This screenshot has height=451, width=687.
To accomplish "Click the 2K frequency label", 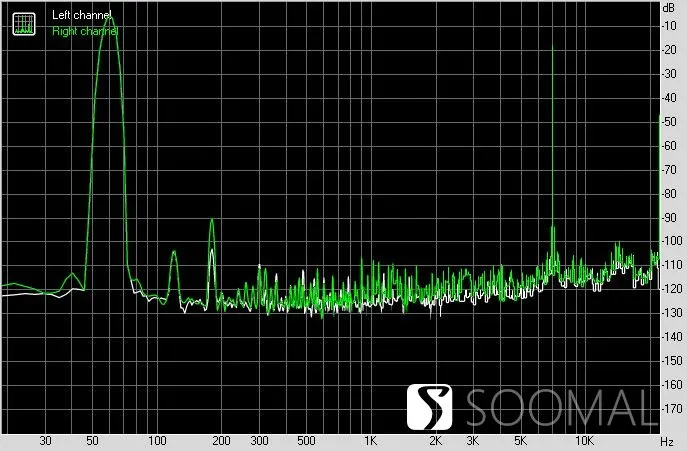I will coord(436,440).
